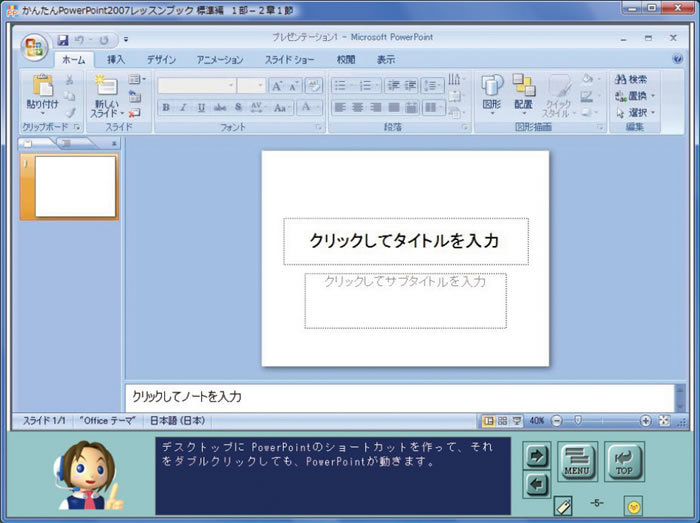Toggle Italic formatting
700x523 pixels.
point(183,107)
